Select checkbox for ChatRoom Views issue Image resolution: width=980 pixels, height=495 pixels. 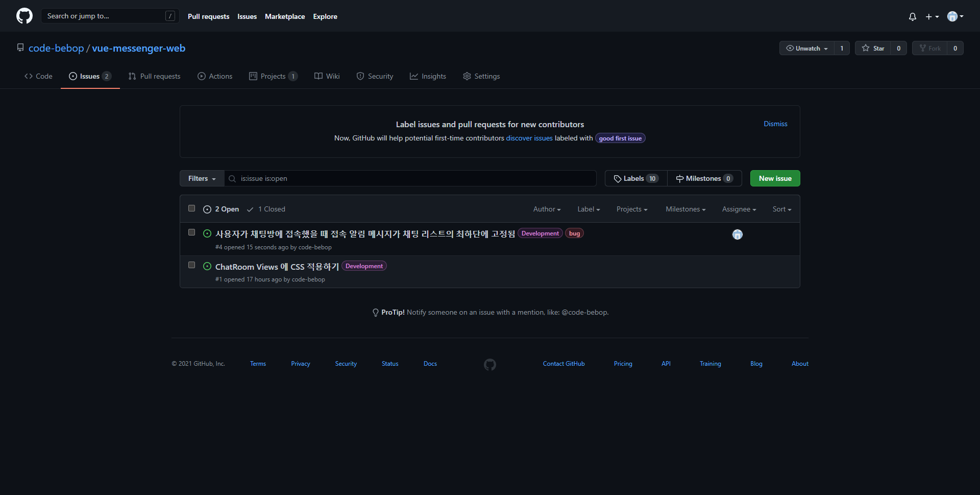click(x=192, y=265)
